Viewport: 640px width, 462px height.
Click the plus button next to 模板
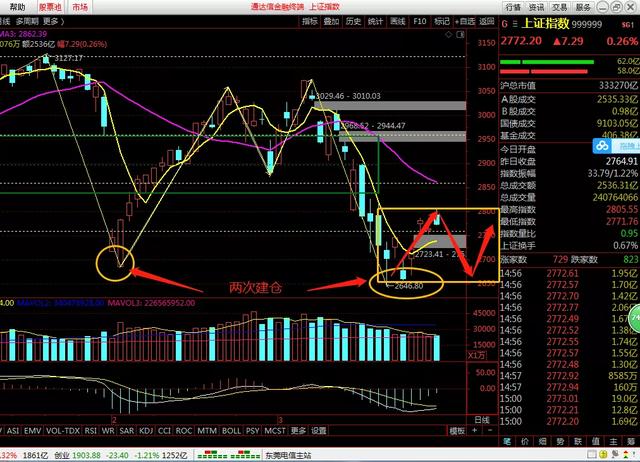474,431
